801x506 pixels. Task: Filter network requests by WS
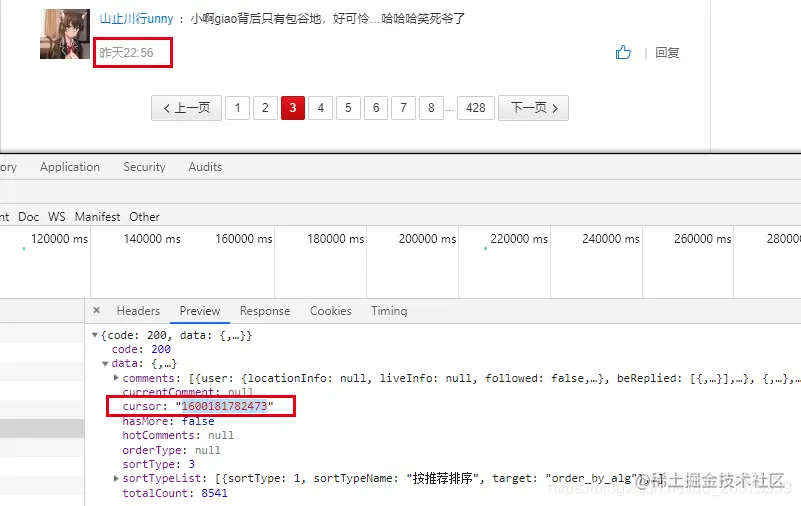pos(57,216)
